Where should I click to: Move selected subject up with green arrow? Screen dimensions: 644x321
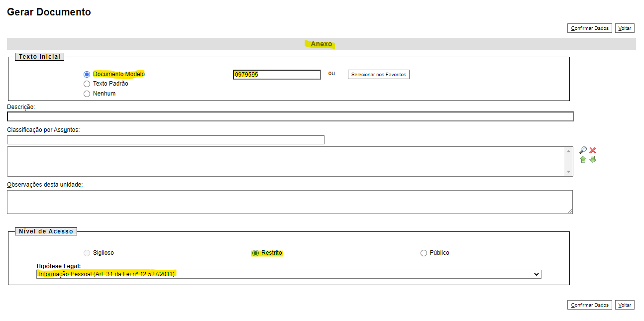583,159
